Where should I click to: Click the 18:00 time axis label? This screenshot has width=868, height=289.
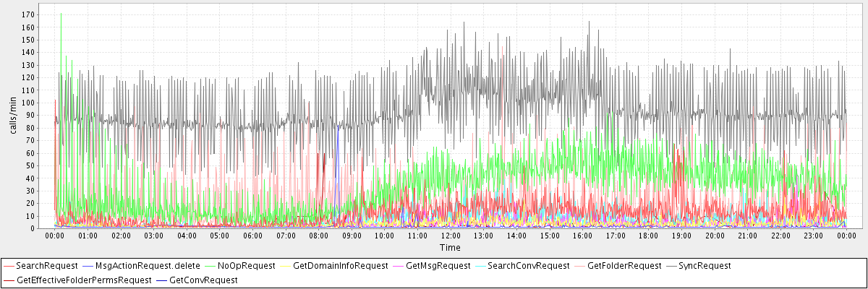pyautogui.click(x=648, y=236)
